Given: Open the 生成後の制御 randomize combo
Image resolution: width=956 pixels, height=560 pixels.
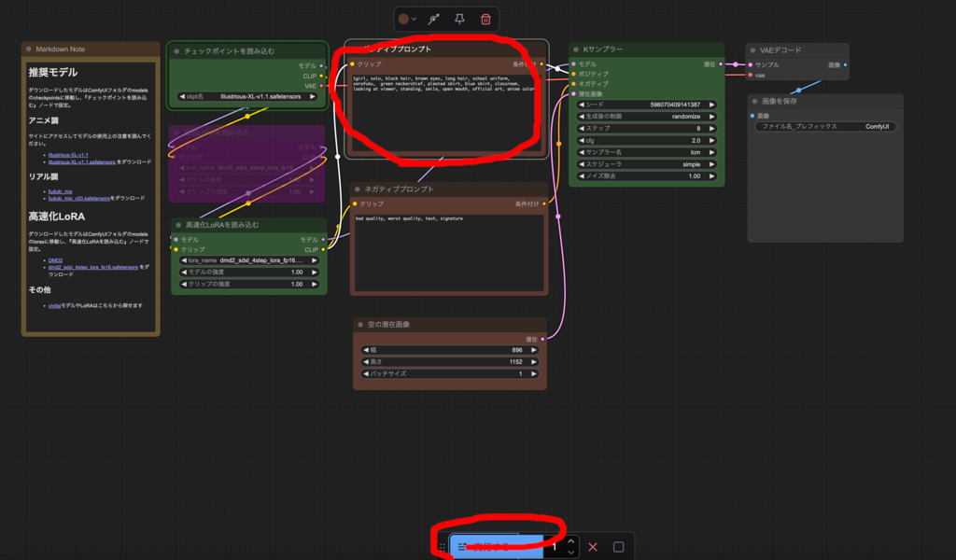Looking at the screenshot, I should (x=646, y=117).
